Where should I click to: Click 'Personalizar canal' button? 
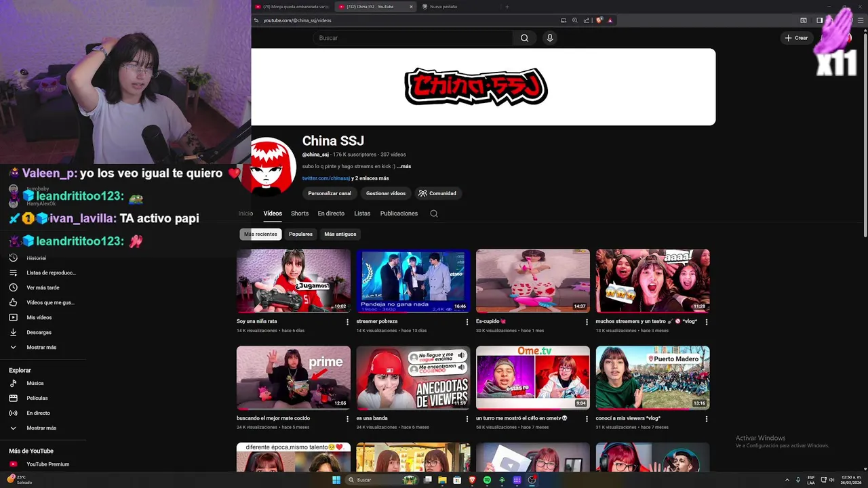pos(330,193)
